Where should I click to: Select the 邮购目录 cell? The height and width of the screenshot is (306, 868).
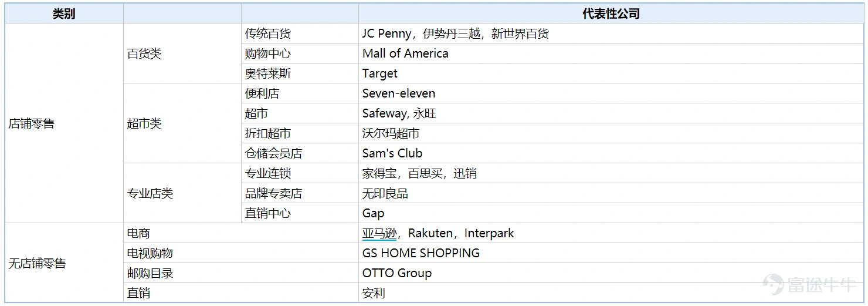tap(241, 273)
